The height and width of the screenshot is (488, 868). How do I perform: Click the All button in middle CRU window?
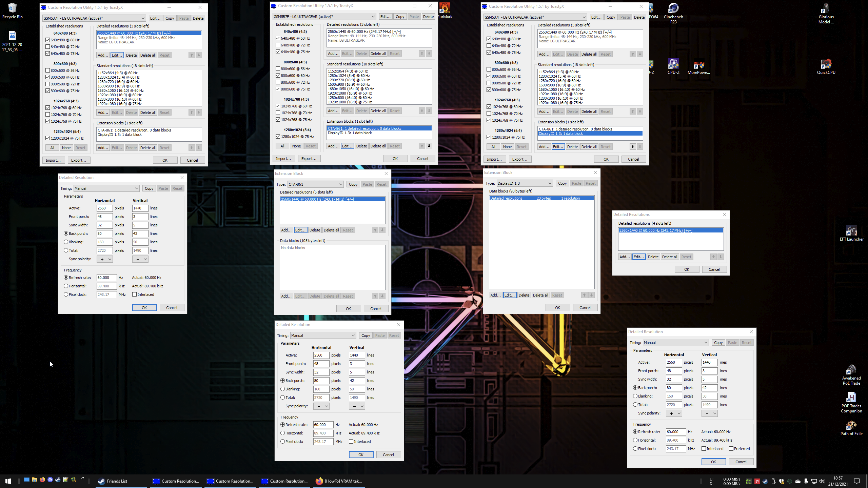pos(282,146)
